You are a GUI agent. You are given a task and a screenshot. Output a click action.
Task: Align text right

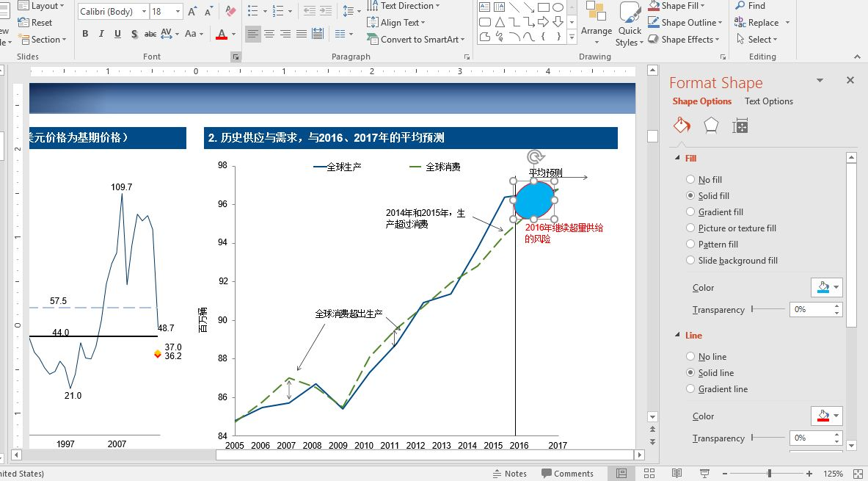click(285, 34)
